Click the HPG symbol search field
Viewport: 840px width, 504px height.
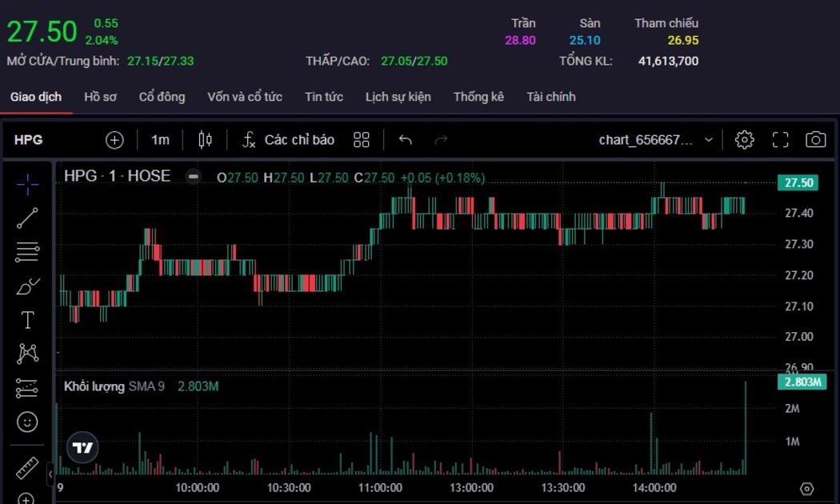[x=29, y=140]
